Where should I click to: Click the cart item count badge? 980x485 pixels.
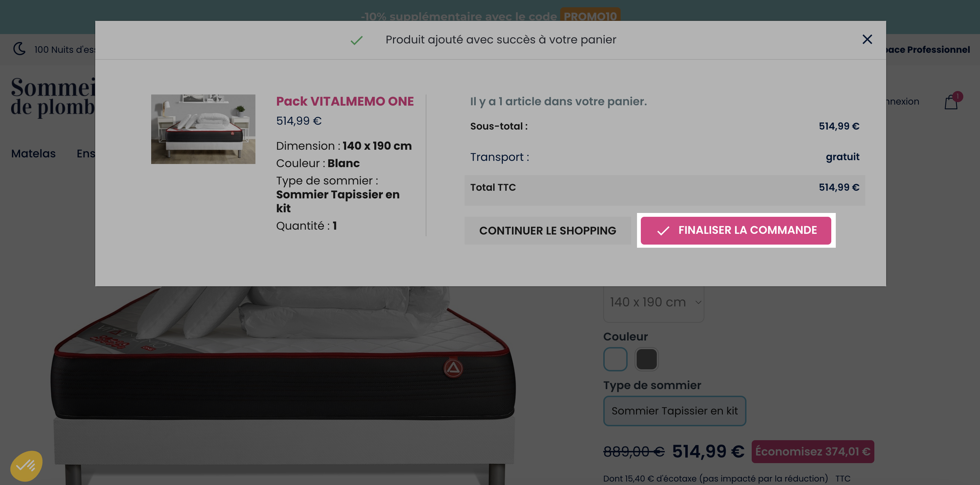tap(957, 97)
